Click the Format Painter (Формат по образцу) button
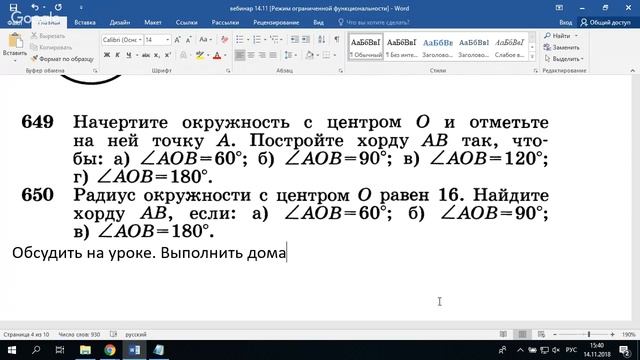 [x=62, y=59]
